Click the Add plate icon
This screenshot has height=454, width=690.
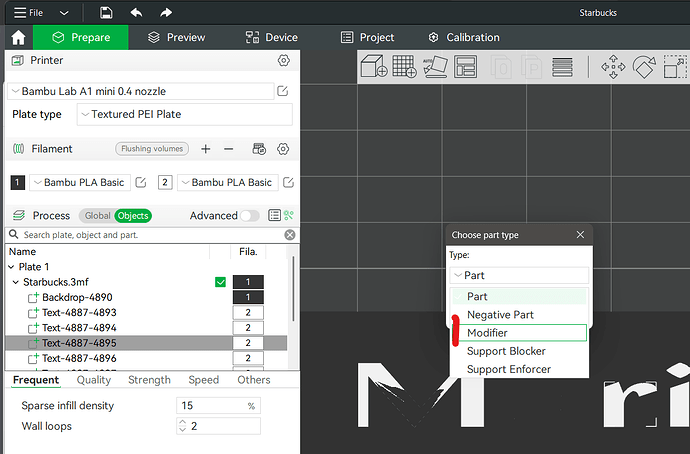click(x=404, y=67)
